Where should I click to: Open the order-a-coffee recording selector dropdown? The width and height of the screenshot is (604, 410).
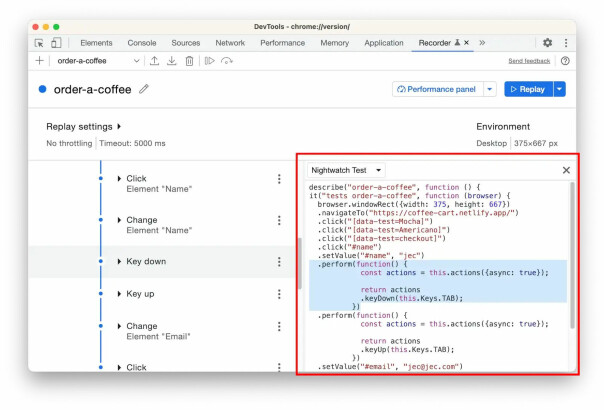click(x=98, y=61)
